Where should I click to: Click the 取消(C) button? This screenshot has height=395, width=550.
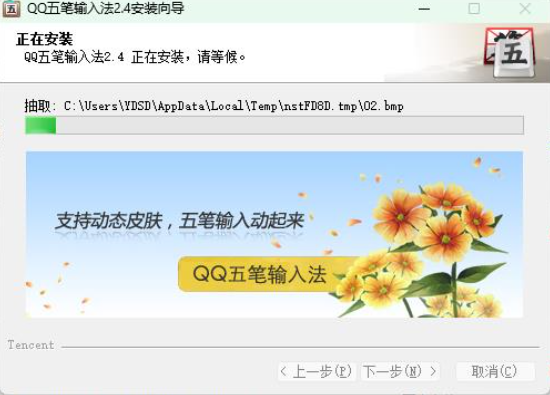(495, 371)
